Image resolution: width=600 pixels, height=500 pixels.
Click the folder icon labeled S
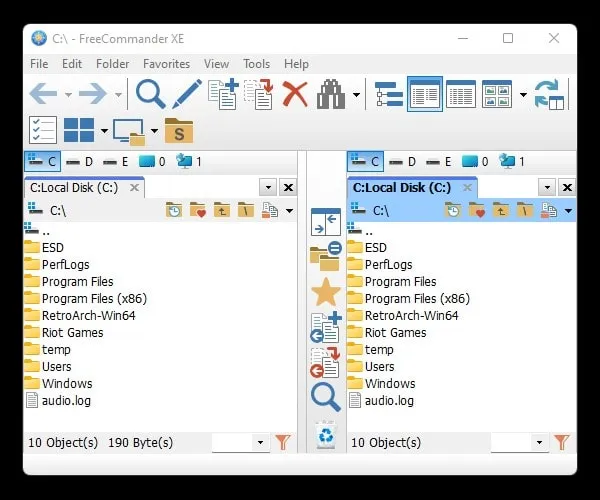tap(179, 130)
